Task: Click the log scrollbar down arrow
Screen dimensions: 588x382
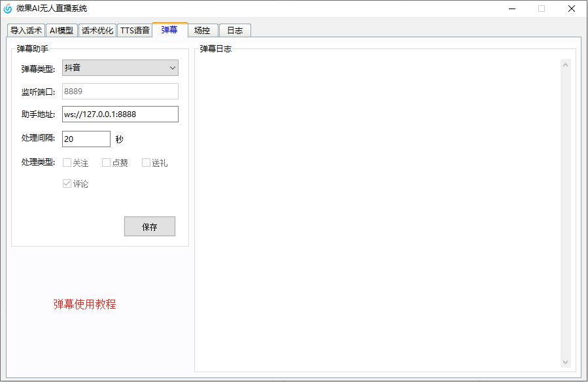Action: pos(566,362)
